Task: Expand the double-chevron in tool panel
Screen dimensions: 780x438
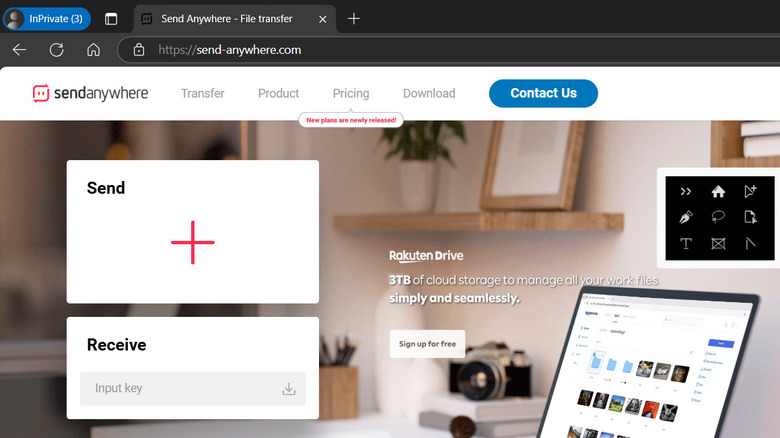Action: [x=685, y=191]
